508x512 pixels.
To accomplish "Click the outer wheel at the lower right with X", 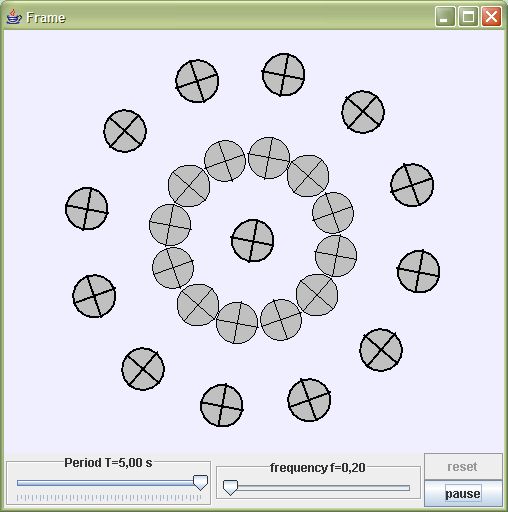I will point(381,350).
